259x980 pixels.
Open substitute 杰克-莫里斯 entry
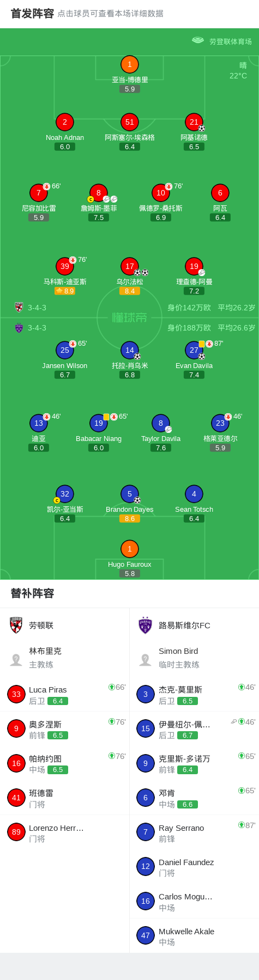click(194, 694)
